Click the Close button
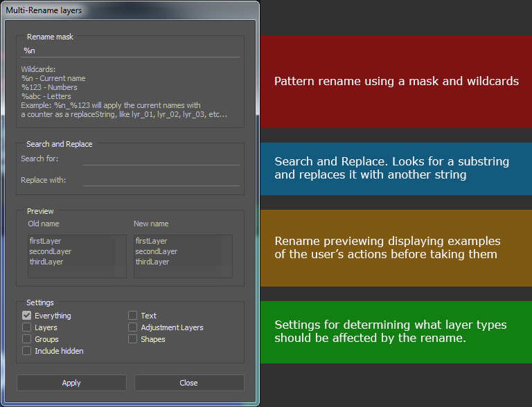The image size is (532, 407). coord(189,383)
